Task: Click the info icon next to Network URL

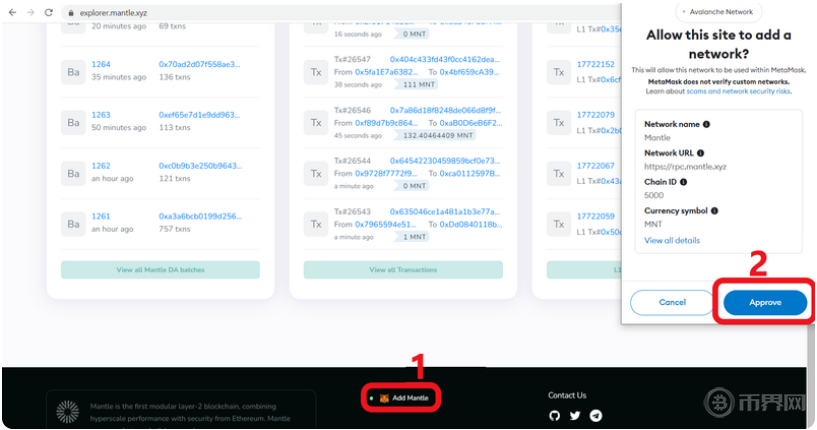Action: (700, 153)
